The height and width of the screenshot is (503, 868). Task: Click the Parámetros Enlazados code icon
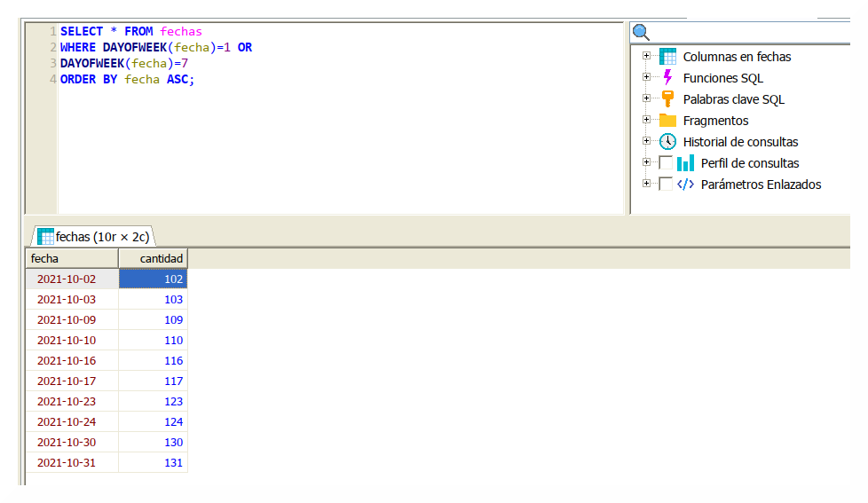pos(685,185)
